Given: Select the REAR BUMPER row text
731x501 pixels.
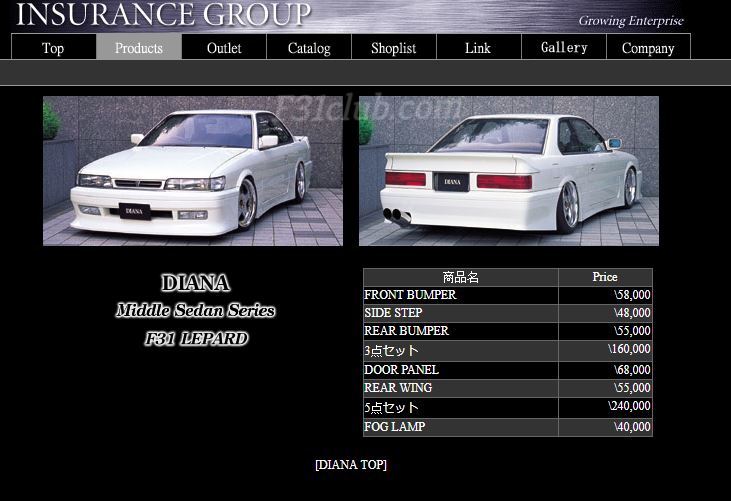Looking at the screenshot, I should tap(407, 331).
